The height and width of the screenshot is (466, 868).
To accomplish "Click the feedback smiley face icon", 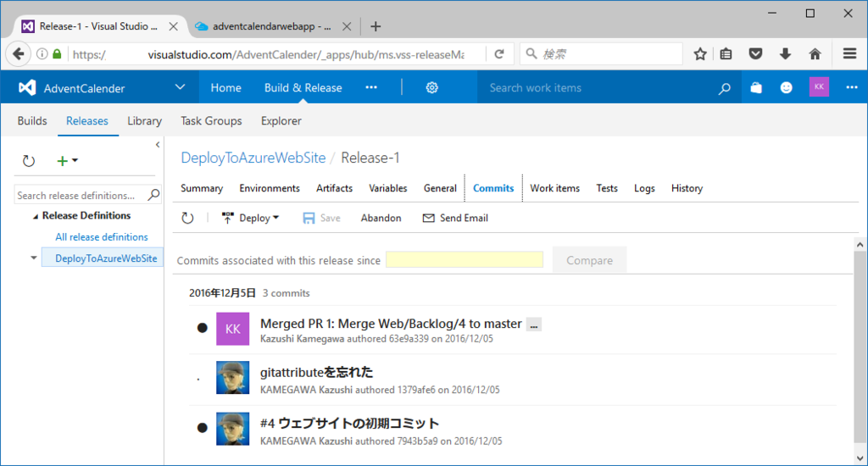I will pyautogui.click(x=786, y=87).
